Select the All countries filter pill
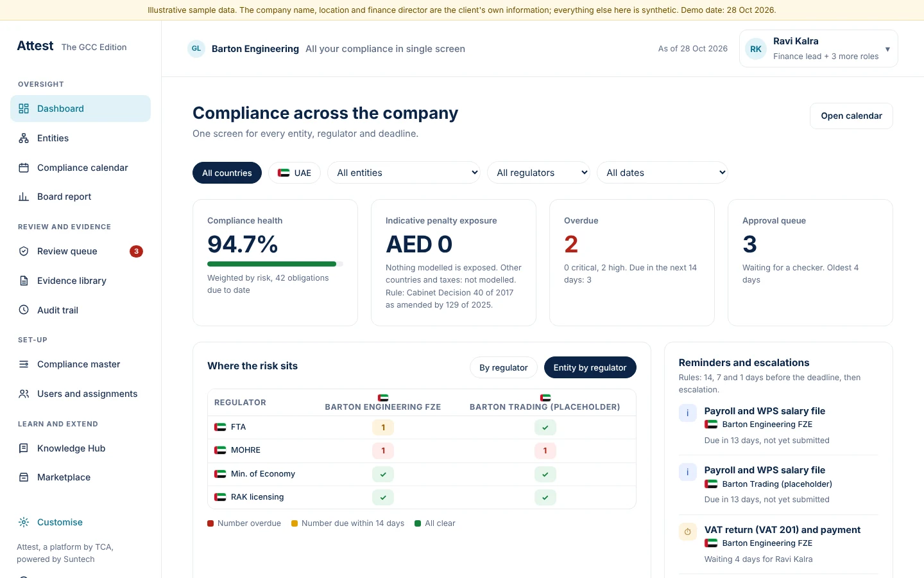This screenshot has width=924, height=578. click(x=227, y=173)
